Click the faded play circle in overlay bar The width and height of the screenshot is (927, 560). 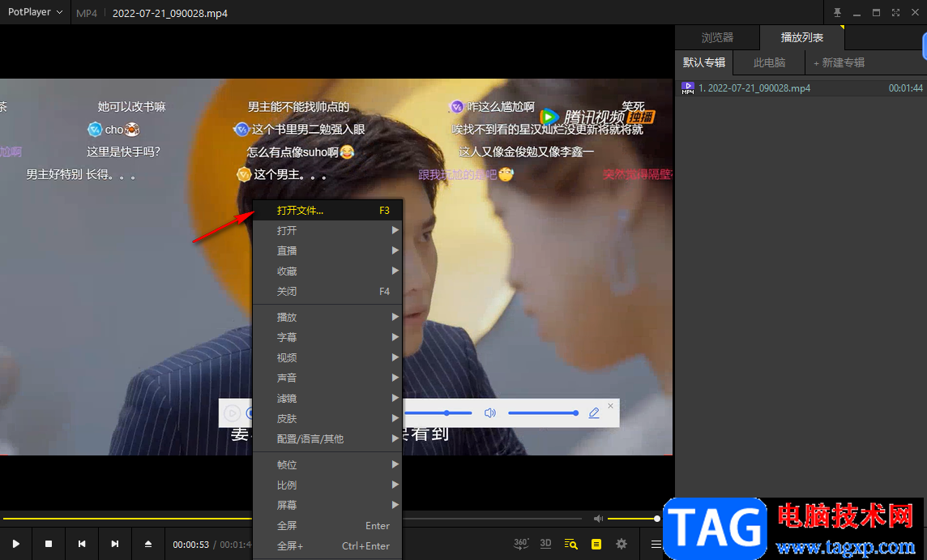pyautogui.click(x=232, y=413)
